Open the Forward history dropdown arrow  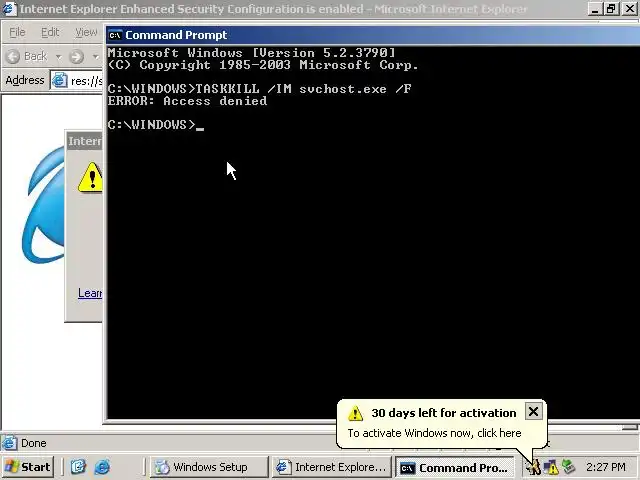coord(96,56)
